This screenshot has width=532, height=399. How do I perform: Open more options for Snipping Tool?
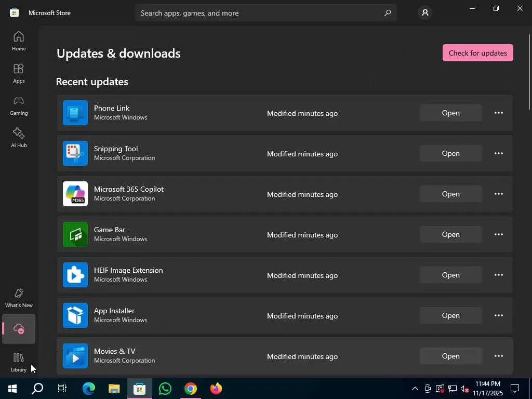pyautogui.click(x=498, y=153)
